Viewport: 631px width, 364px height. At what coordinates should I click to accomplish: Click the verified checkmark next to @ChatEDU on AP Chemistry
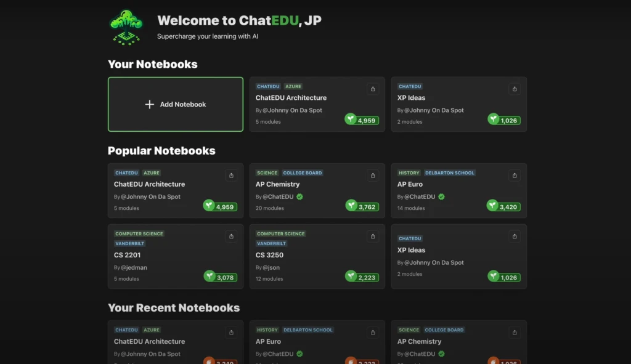pos(299,197)
